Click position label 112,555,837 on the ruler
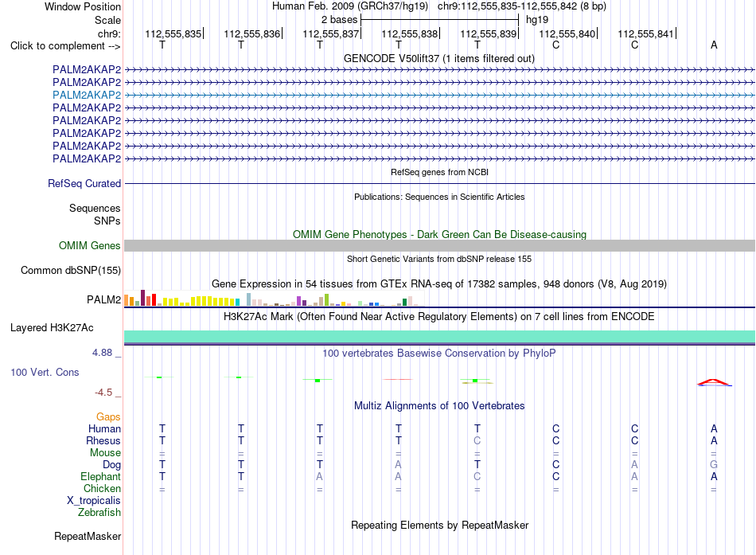 [x=331, y=33]
